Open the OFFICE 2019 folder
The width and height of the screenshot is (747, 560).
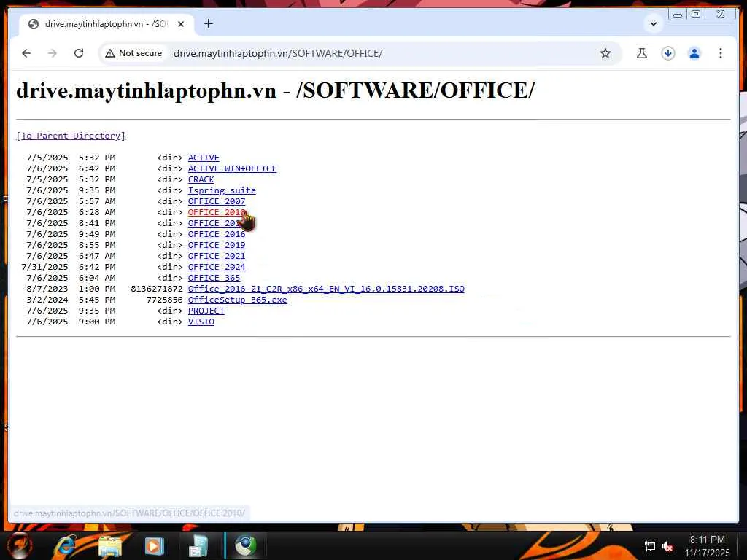pos(216,245)
